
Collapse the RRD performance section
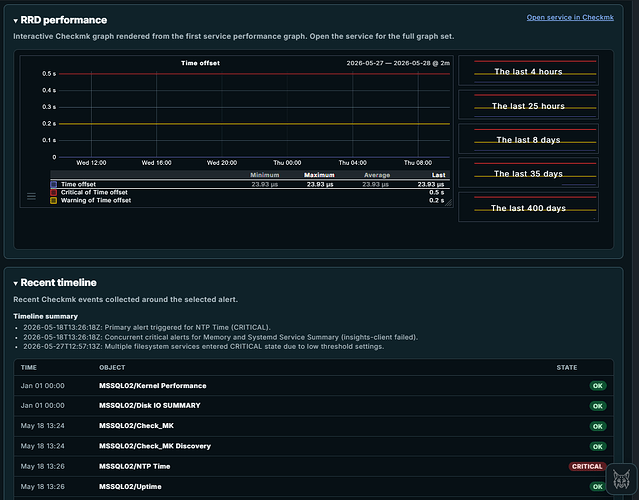[x=15, y=20]
